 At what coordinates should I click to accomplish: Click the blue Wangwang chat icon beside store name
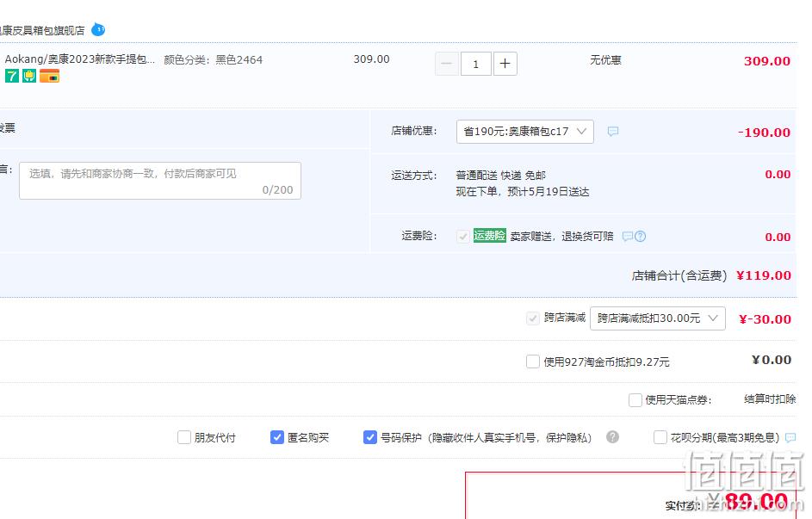click(98, 30)
